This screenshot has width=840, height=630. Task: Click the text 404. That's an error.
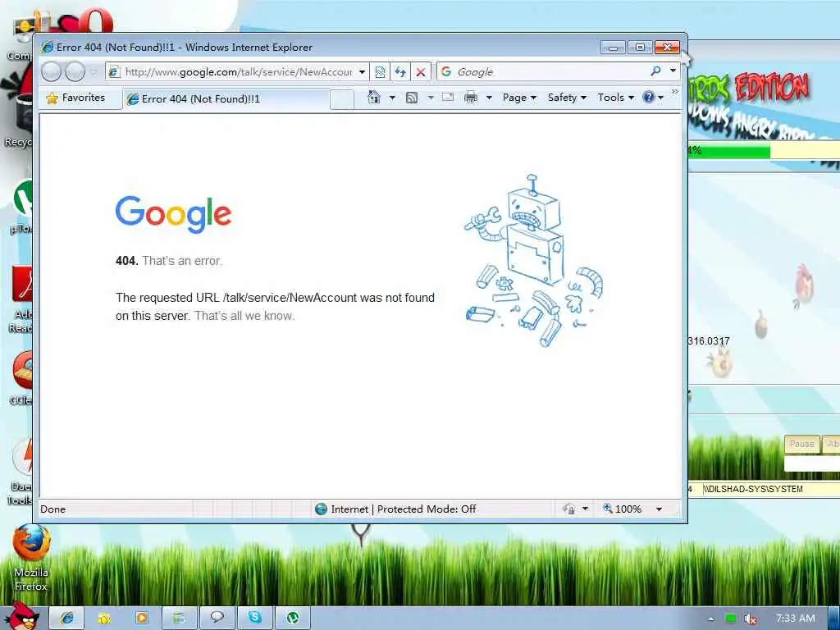click(x=169, y=261)
